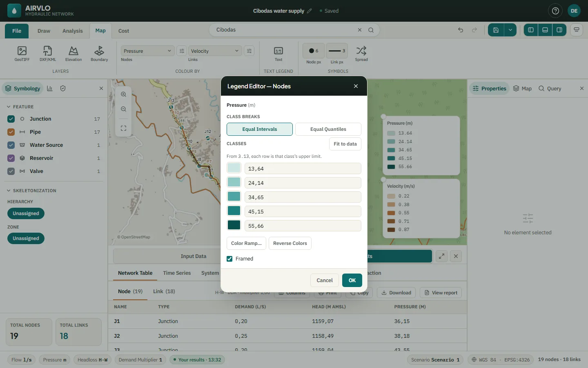Click the 34,65 class upper limit field

[303, 197]
